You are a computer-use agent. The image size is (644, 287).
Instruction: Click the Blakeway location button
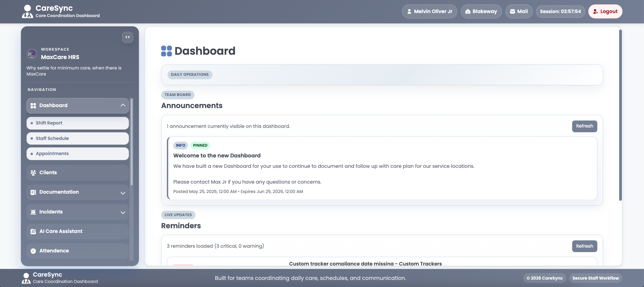click(481, 11)
